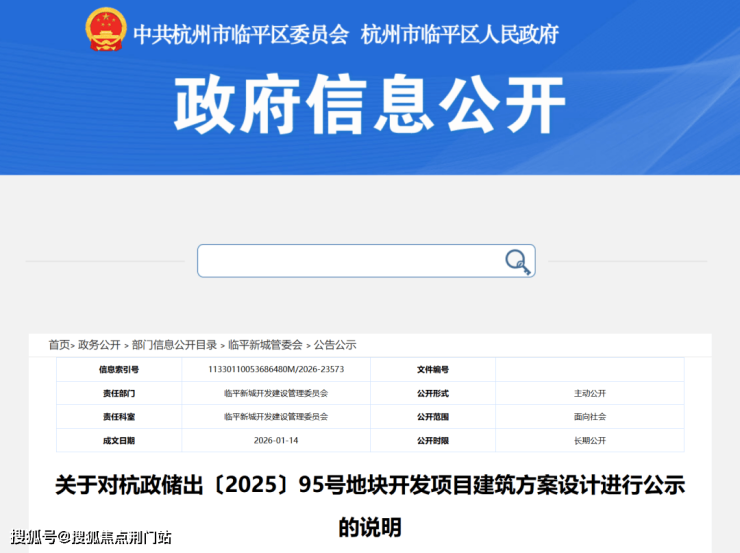The width and height of the screenshot is (740, 553).
Task: Click the 成文日期 label cell
Action: (119, 440)
